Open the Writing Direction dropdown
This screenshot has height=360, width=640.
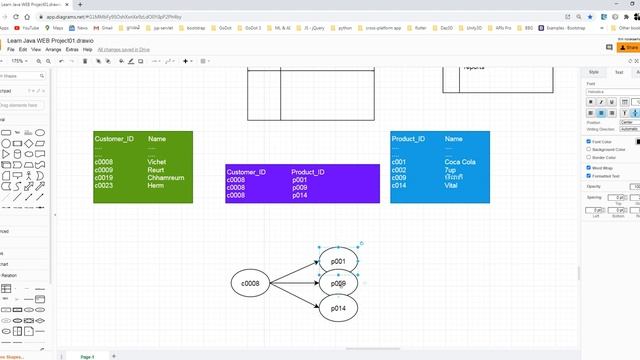click(629, 129)
